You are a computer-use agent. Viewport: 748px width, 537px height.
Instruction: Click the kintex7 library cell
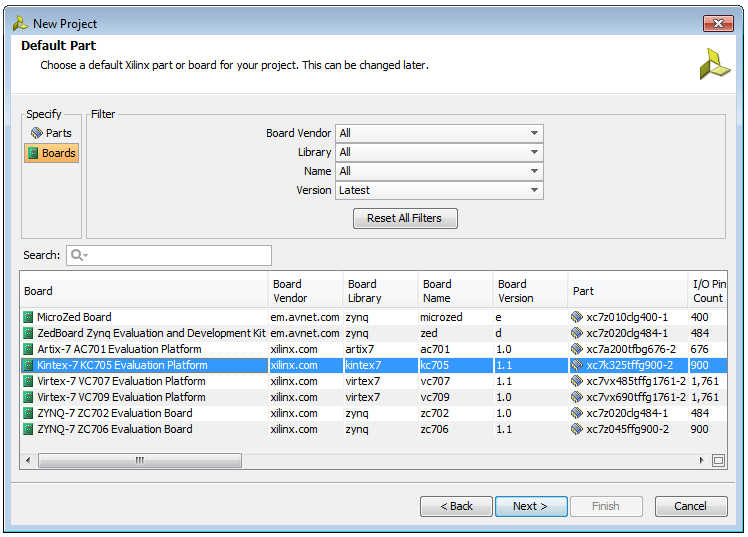380,365
